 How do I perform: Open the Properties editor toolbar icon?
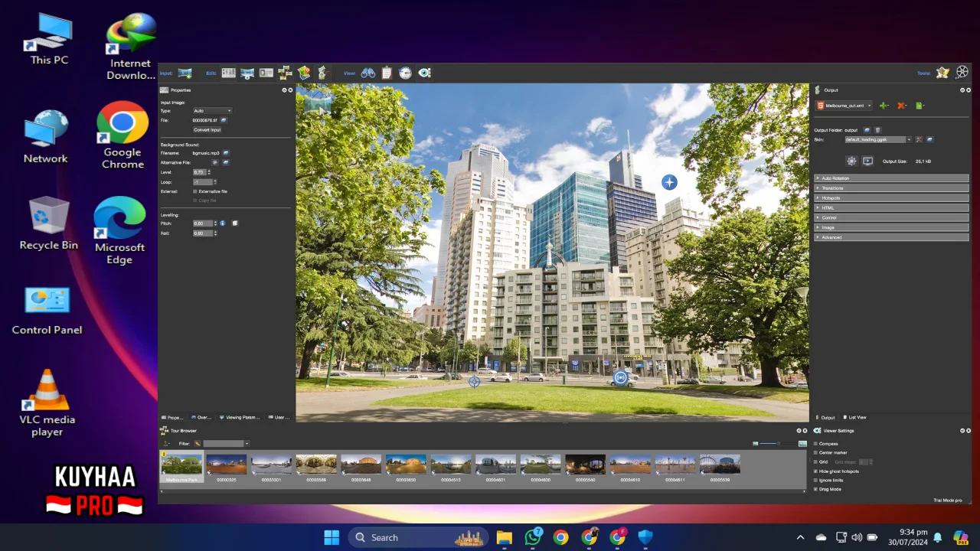coord(228,73)
